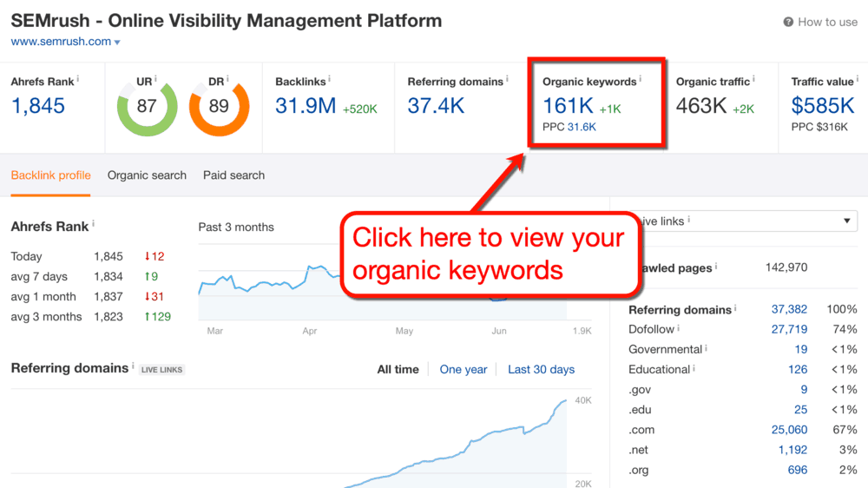The image size is (868, 488).
Task: Select the Backlink profile tab
Action: (x=50, y=175)
